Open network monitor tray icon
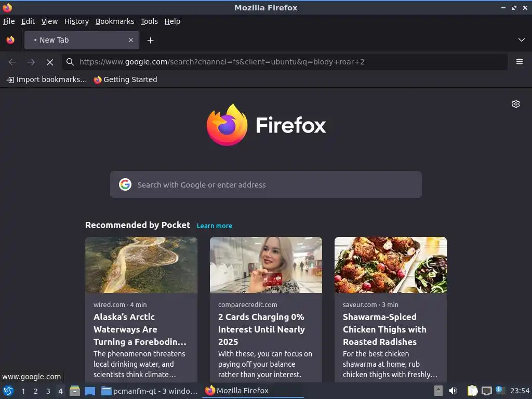This screenshot has height=399, width=532. click(x=486, y=391)
